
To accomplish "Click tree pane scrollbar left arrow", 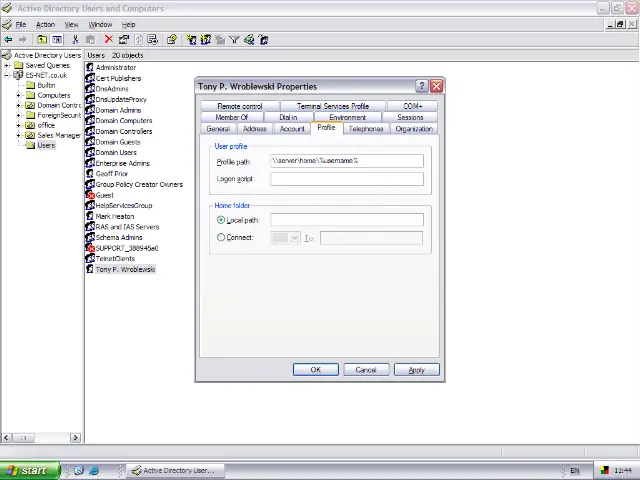I will [x=7, y=438].
